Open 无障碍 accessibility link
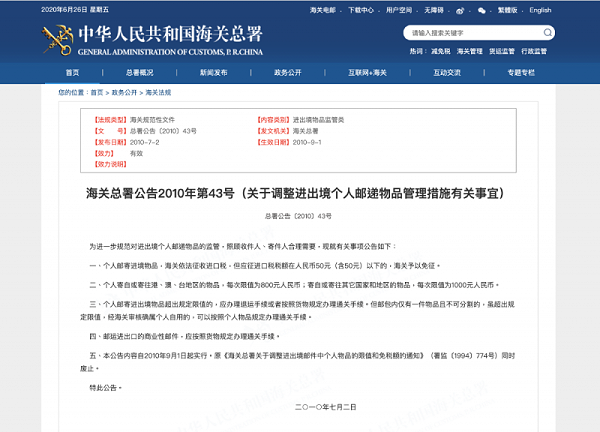This screenshot has height=432, width=600. tap(434, 10)
